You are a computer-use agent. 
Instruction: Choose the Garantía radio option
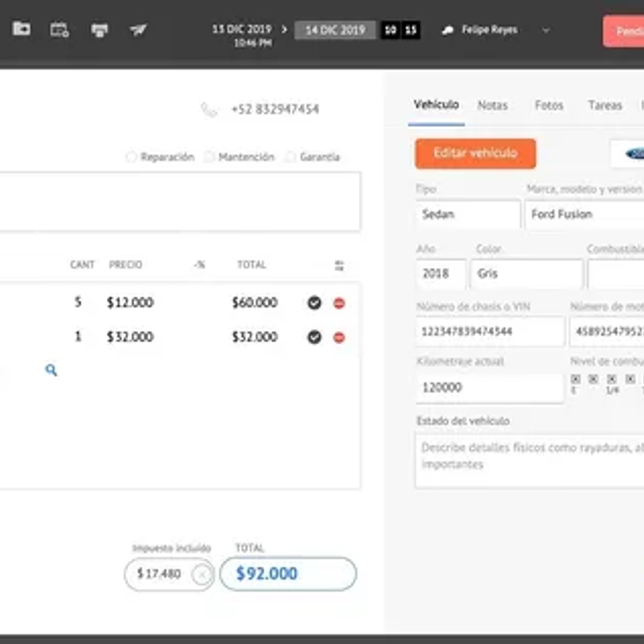291,157
